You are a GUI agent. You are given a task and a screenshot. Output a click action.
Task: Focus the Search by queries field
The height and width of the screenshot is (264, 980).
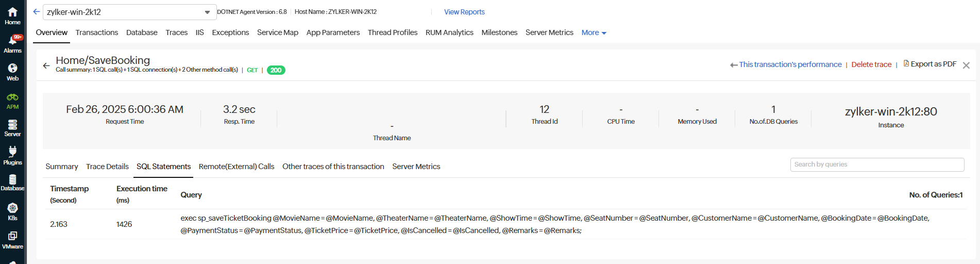tap(877, 164)
